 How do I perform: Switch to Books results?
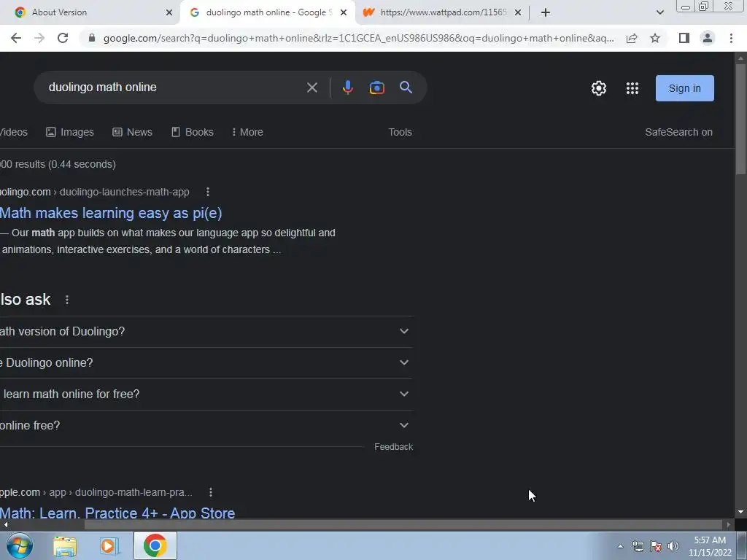193,133
